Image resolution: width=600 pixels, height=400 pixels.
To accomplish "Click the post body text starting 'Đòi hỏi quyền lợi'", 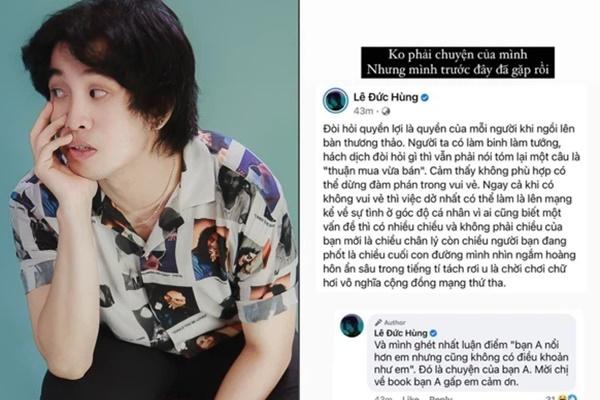I will (452, 206).
